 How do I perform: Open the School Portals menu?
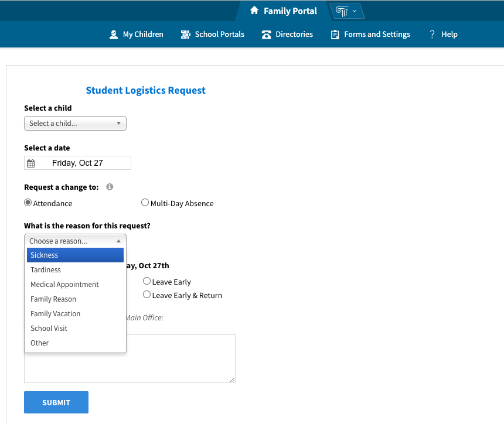(213, 35)
